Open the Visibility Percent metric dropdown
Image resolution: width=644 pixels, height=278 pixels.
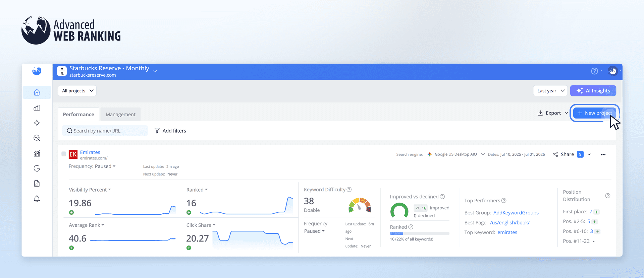[x=90, y=190]
